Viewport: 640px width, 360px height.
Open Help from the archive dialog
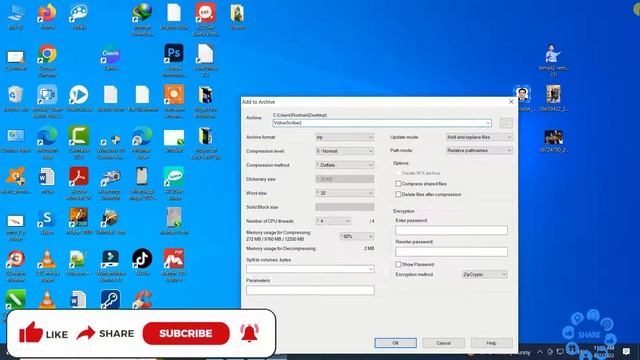pos(491,343)
